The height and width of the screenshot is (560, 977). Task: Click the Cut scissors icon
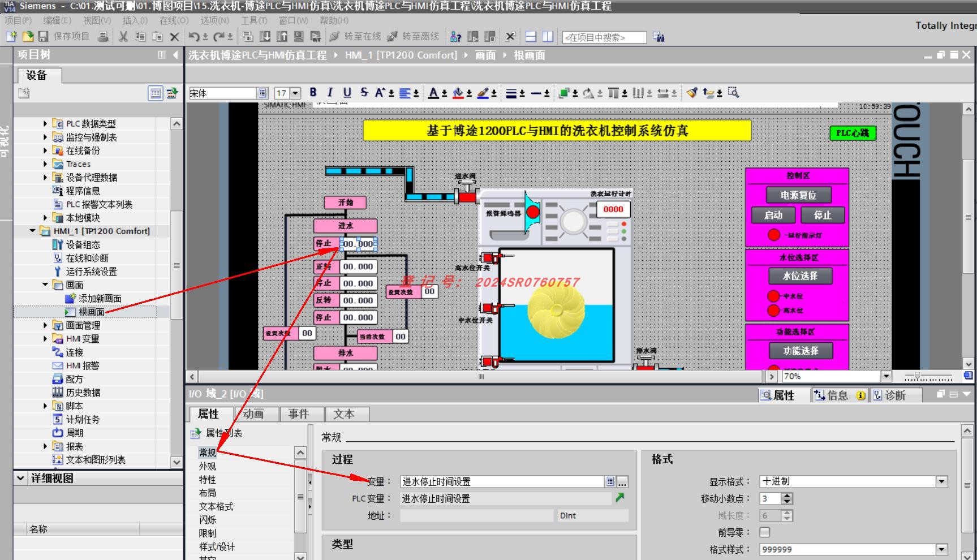[x=123, y=37]
